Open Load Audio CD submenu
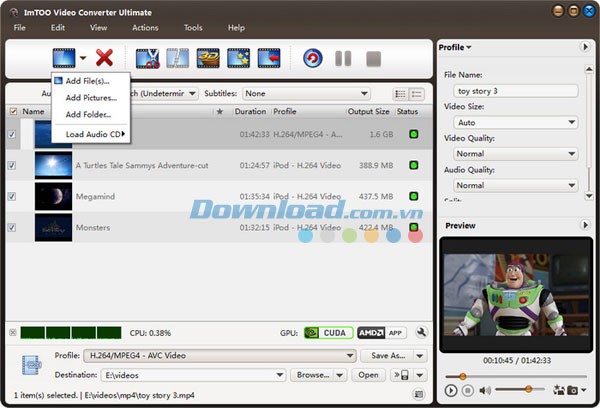 tap(91, 134)
